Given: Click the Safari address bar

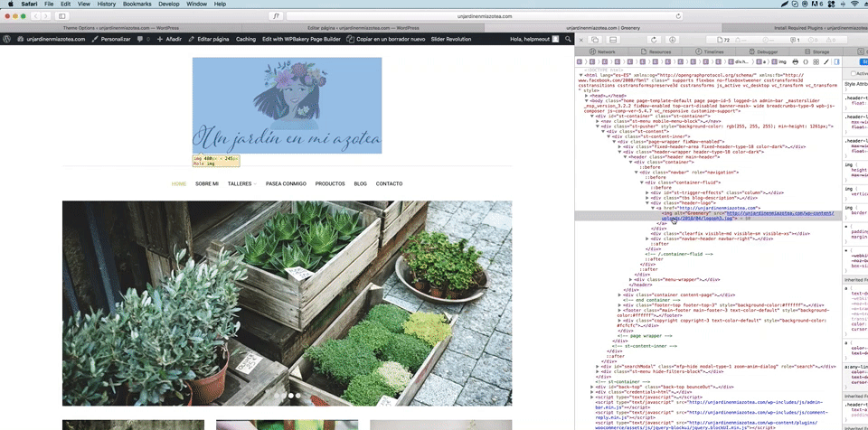Looking at the screenshot, I should [x=485, y=16].
